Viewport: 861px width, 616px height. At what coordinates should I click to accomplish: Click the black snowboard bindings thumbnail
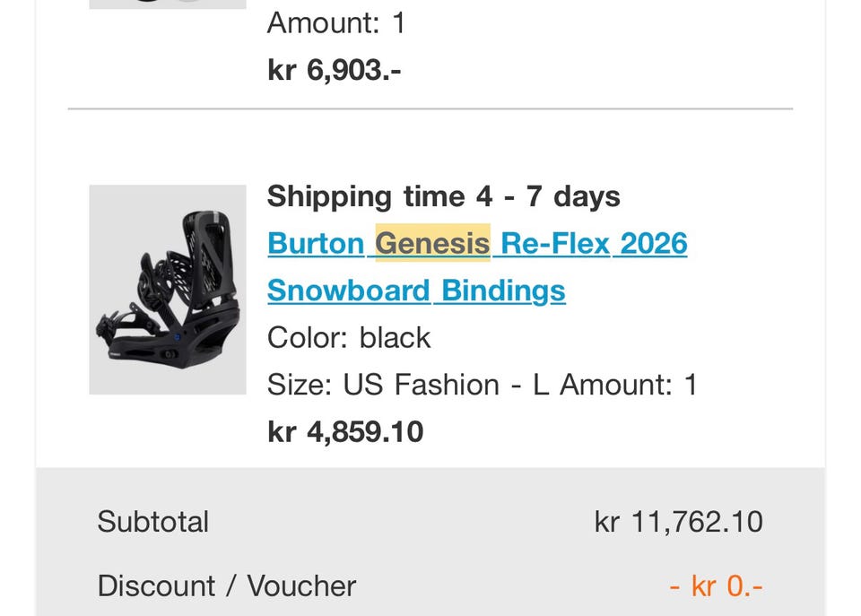(168, 290)
